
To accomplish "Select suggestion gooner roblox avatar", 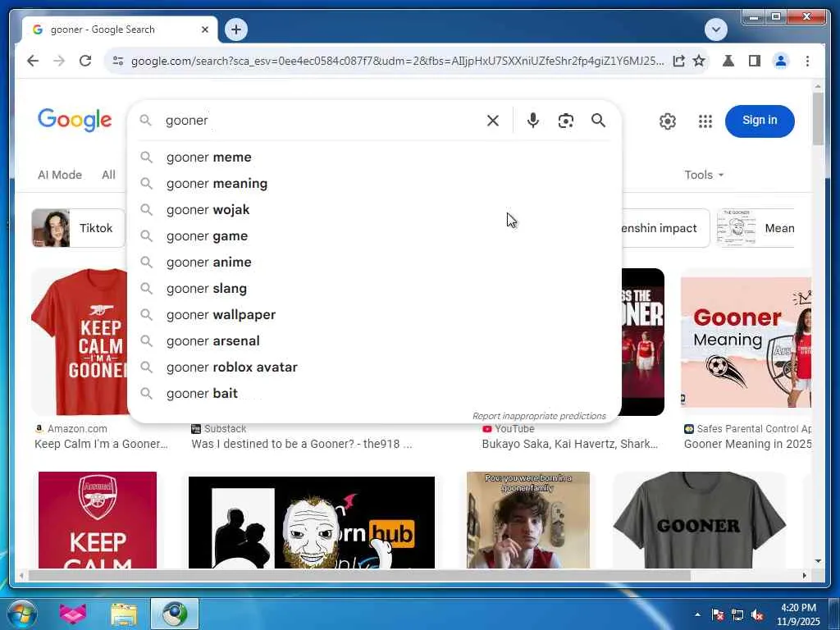I will pyautogui.click(x=374, y=367).
